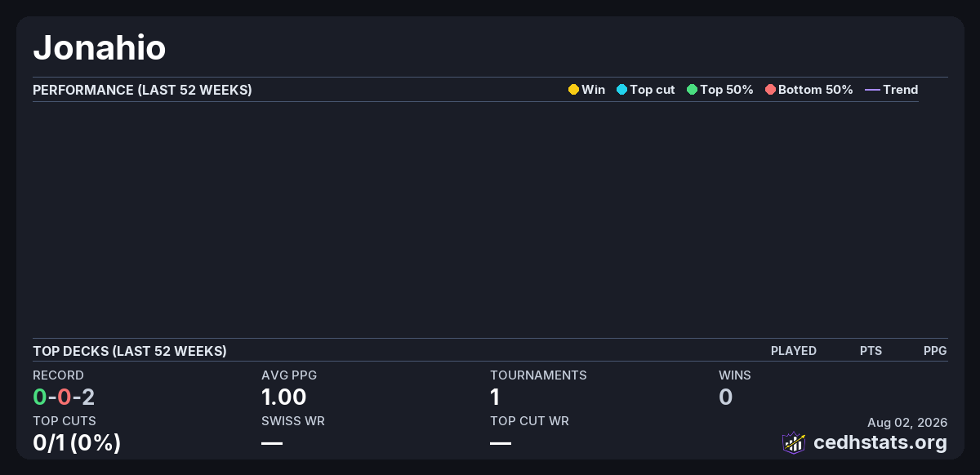Click the AVG PPG value 1.00
The height and width of the screenshot is (475, 980).
(x=284, y=397)
